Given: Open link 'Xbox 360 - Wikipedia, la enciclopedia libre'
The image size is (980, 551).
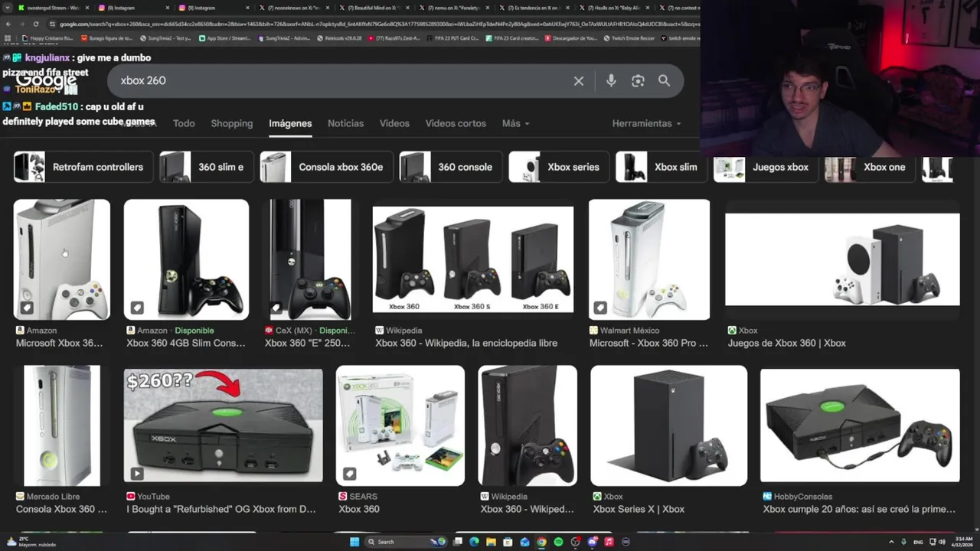Looking at the screenshot, I should [x=466, y=343].
